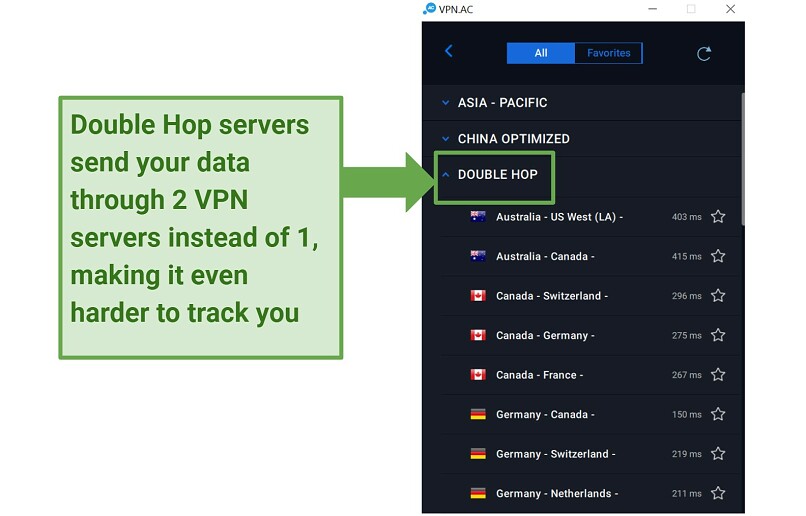806x516 pixels.
Task: Click the 403 ms latency value
Action: pos(686,217)
